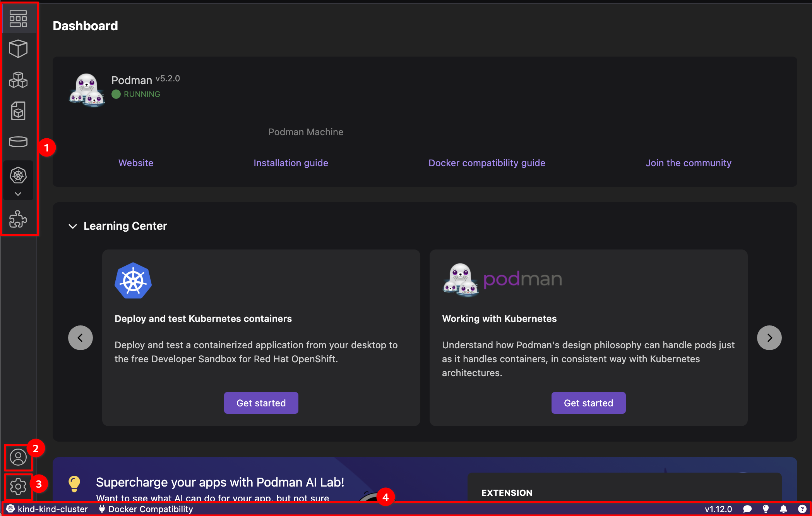This screenshot has height=516, width=812.
Task: Open the Pods stacked cubes icon
Action: 18,80
